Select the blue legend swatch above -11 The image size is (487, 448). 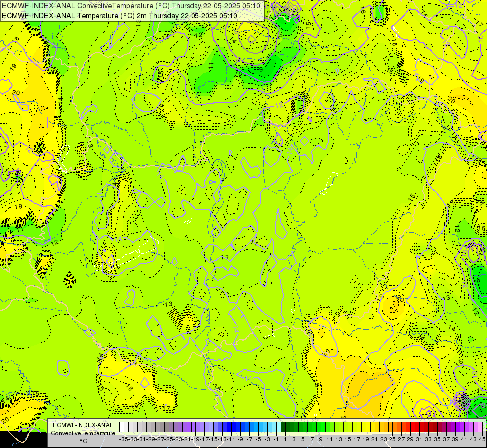click(x=229, y=427)
